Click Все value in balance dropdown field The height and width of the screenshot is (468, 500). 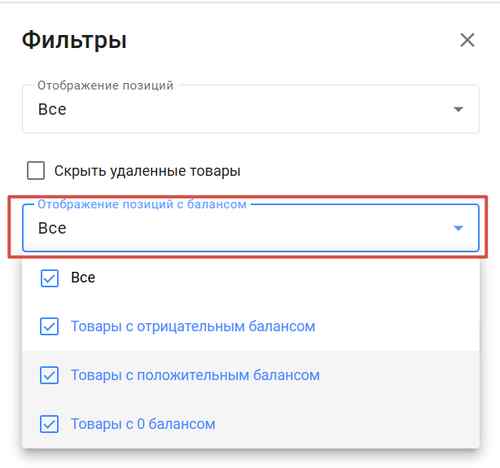(x=52, y=228)
